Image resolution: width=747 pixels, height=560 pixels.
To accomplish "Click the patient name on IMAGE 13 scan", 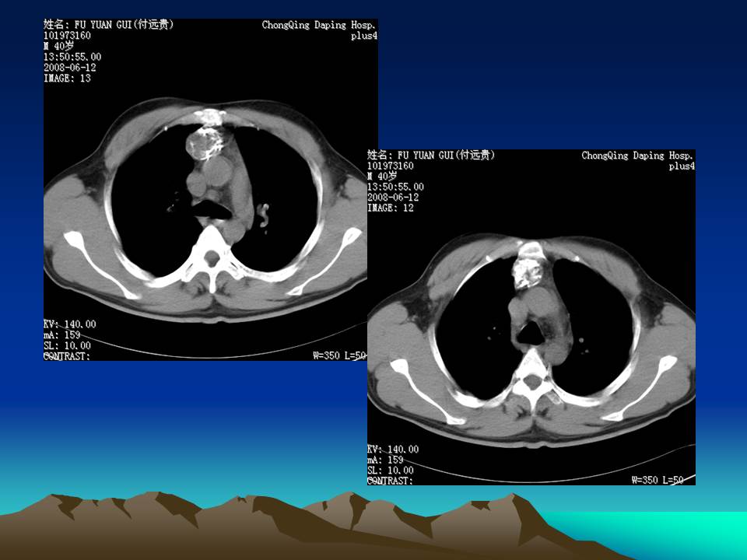I will (108, 25).
